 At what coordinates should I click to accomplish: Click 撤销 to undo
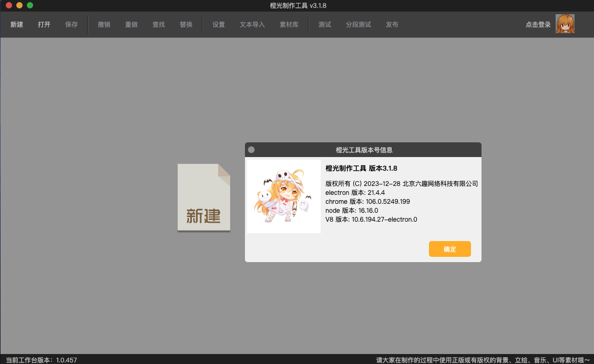point(104,25)
